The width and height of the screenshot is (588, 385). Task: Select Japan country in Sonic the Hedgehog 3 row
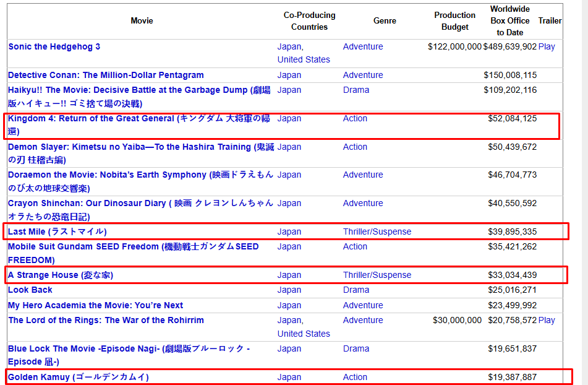tap(289, 46)
